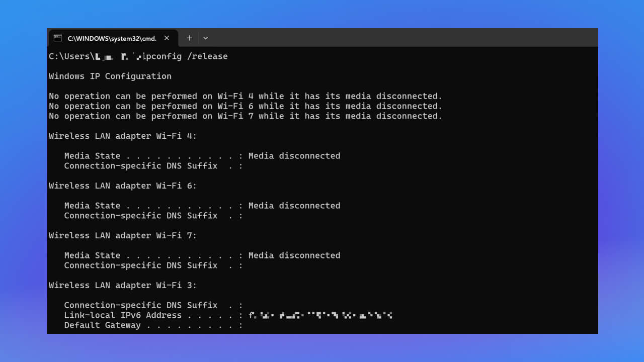Click the 'Link-local IPv6 Address' label
This screenshot has height=362, width=644.
pyautogui.click(x=123, y=315)
